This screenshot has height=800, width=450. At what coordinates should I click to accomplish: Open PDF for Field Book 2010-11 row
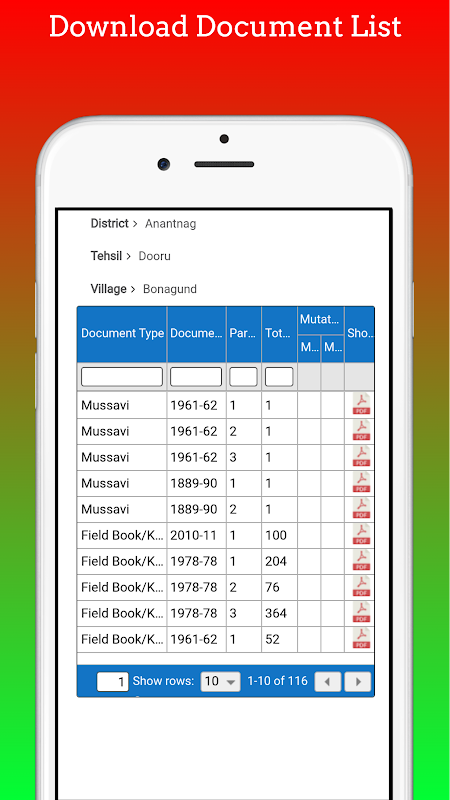[361, 534]
